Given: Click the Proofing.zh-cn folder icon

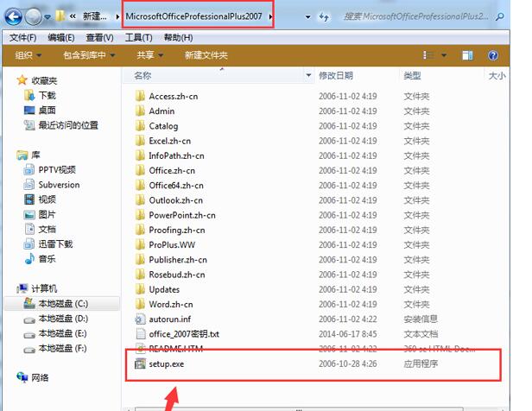Looking at the screenshot, I should click(x=140, y=230).
